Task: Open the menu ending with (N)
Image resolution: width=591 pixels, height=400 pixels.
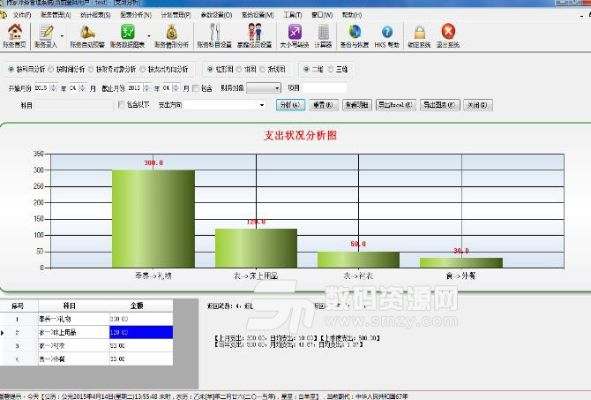Action: [x=136, y=15]
